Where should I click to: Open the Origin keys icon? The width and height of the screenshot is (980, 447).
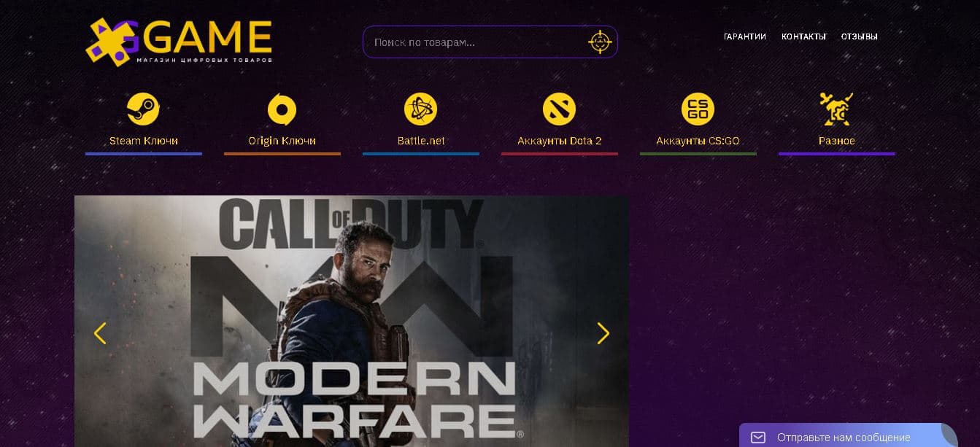(x=282, y=109)
